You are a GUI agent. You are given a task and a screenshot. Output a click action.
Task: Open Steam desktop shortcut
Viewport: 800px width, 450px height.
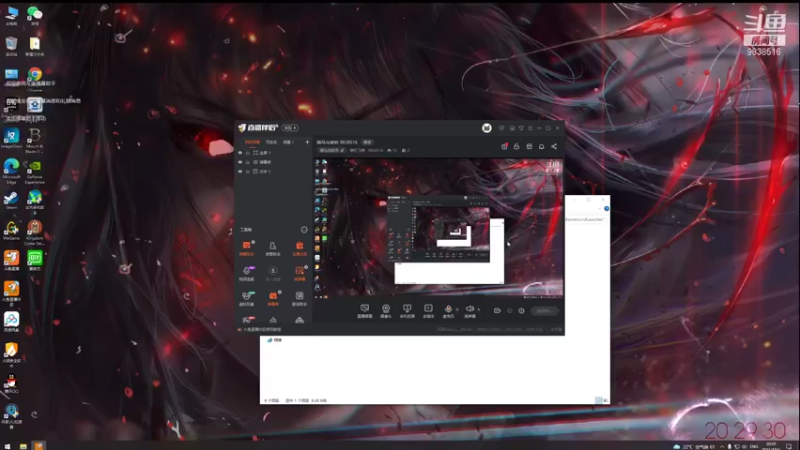pyautogui.click(x=11, y=201)
